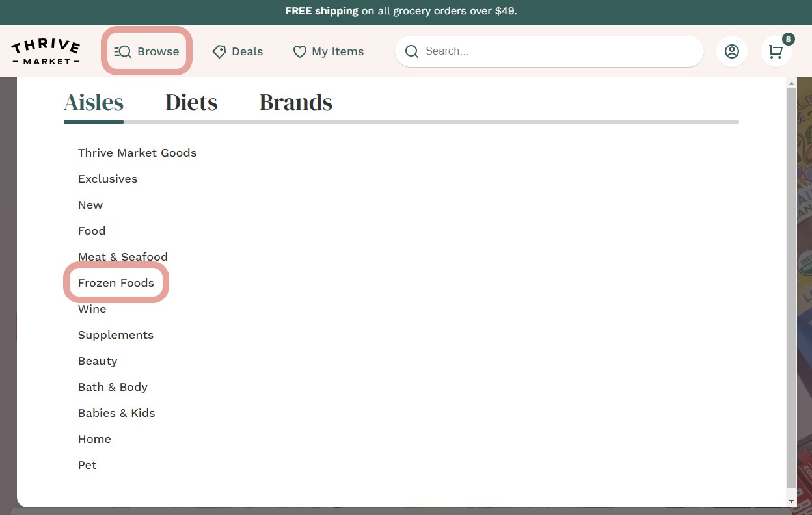Viewport: 812px width, 515px height.
Task: Click the cart item count badge
Action: (x=788, y=39)
